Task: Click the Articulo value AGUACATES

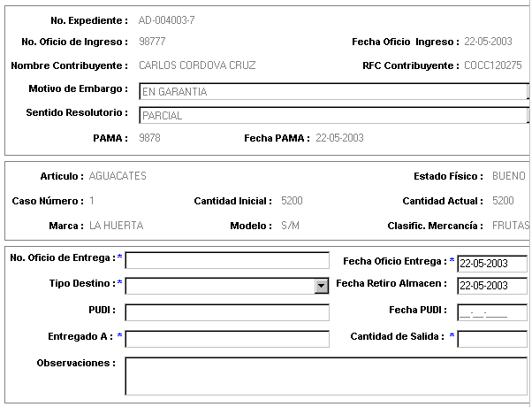Action: pos(118,176)
